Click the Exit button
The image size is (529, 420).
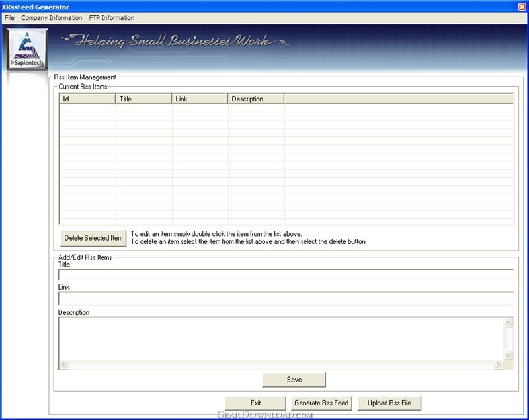[x=255, y=403]
